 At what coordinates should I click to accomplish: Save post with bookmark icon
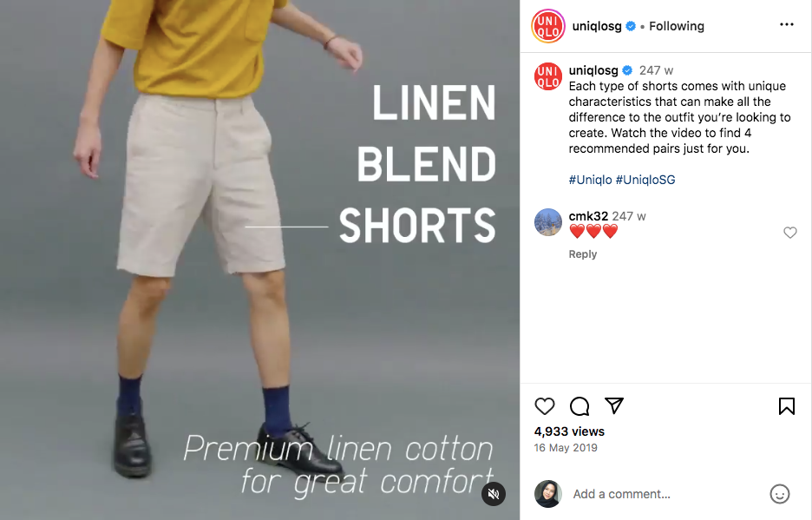(787, 406)
